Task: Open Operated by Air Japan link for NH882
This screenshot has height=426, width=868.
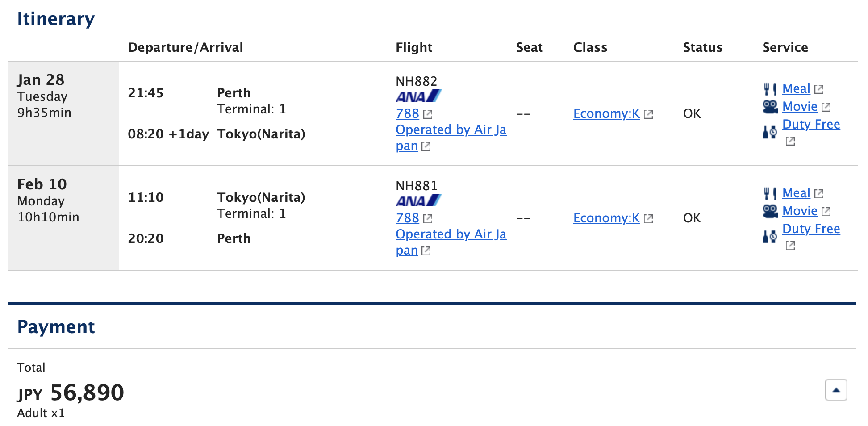Action: (451, 138)
